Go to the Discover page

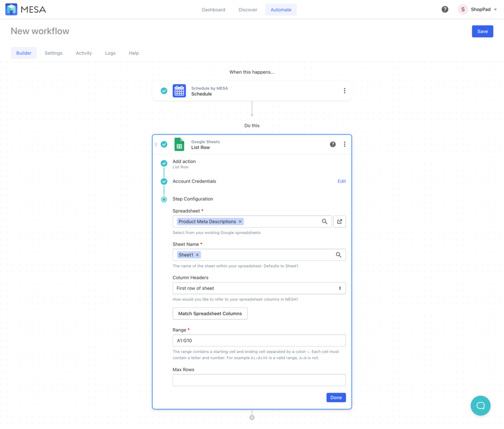point(248,9)
